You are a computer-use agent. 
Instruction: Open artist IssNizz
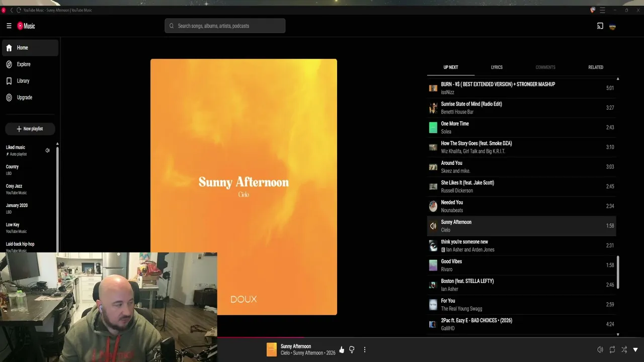[x=447, y=93]
